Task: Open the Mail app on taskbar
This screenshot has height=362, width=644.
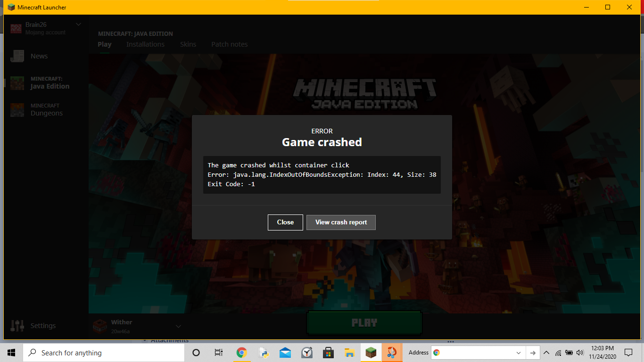Action: tap(285, 353)
